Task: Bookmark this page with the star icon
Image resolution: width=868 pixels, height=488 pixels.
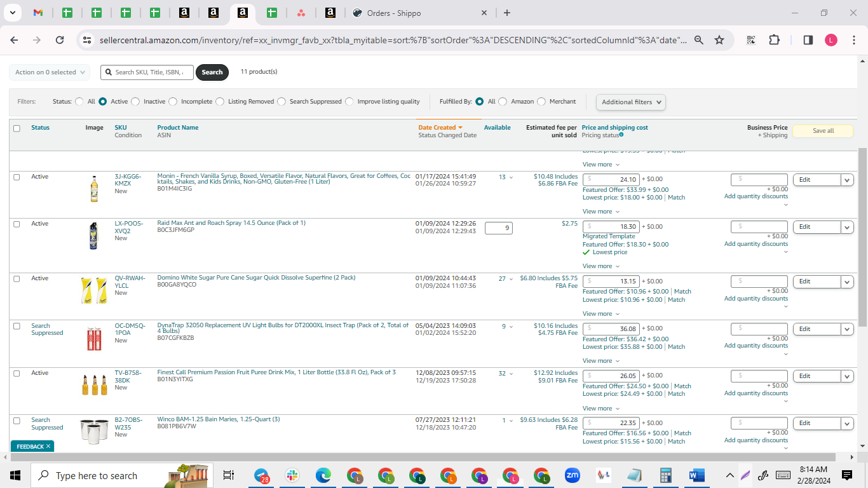Action: pos(719,40)
